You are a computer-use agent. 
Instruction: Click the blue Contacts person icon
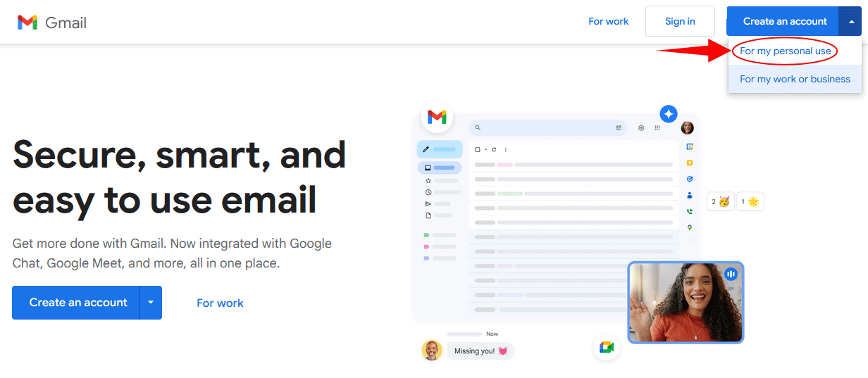(690, 195)
